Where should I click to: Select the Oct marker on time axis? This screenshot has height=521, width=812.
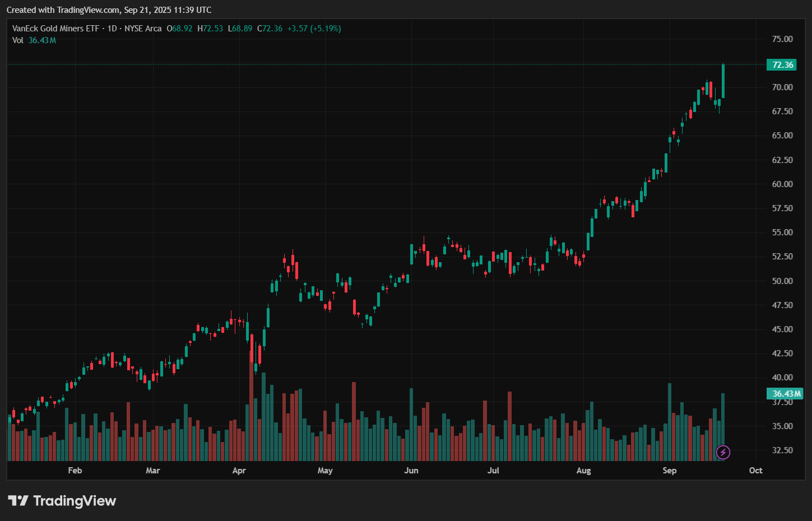(755, 471)
